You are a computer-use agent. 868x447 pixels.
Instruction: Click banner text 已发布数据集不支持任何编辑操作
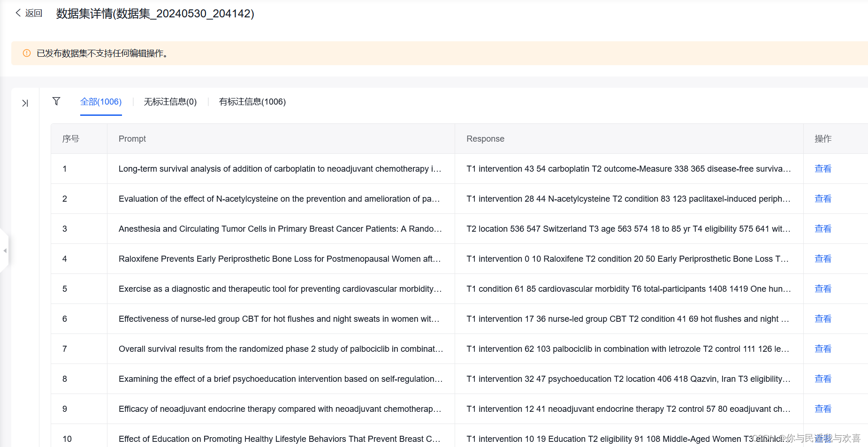tap(102, 53)
